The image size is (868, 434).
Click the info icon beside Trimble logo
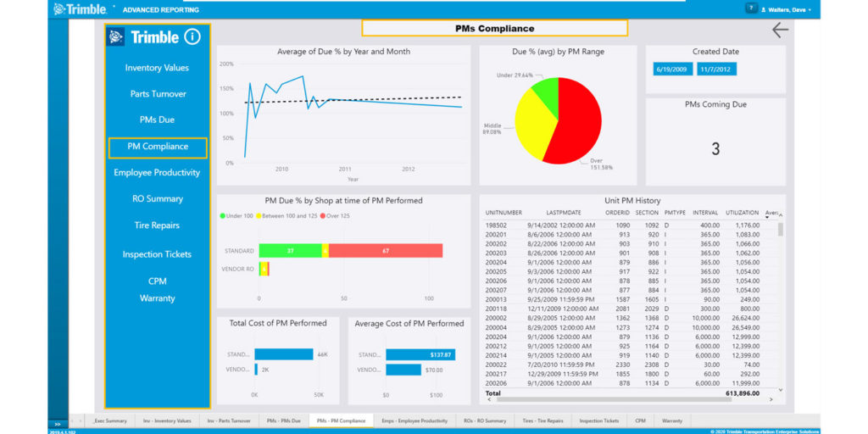[192, 37]
